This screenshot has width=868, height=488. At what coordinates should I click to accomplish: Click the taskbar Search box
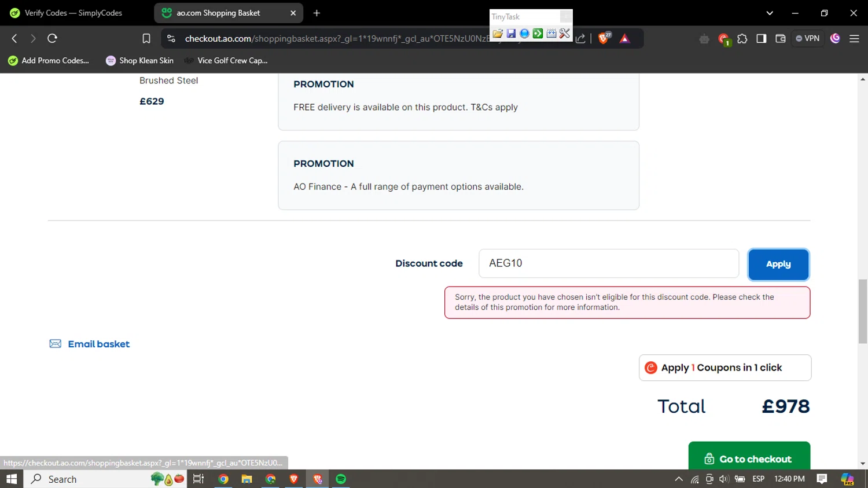104,479
